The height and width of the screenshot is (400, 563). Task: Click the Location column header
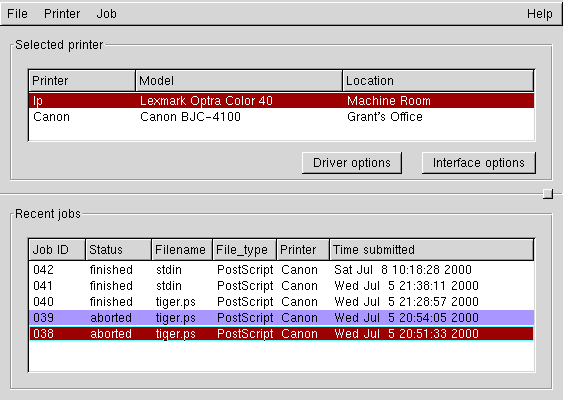pyautogui.click(x=438, y=81)
